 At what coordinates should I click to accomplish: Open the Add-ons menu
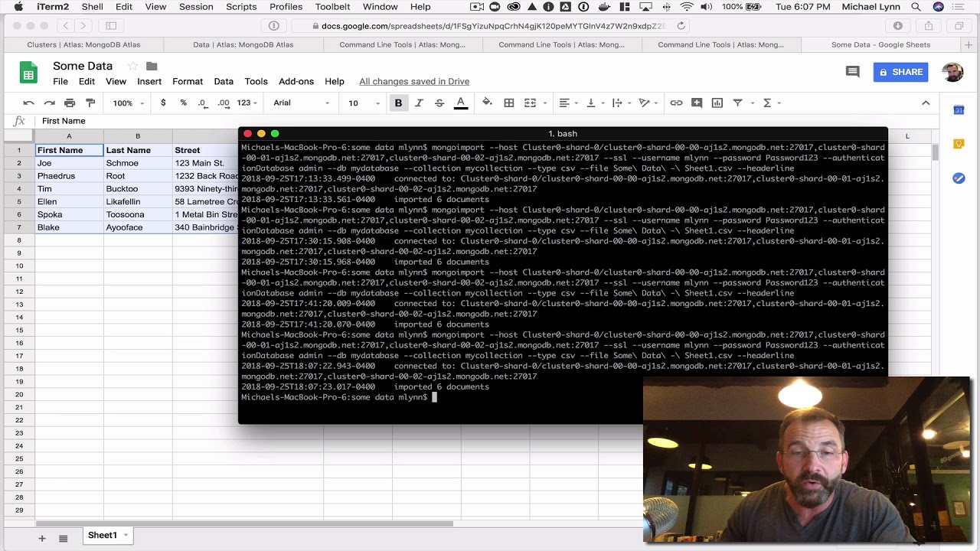296,81
